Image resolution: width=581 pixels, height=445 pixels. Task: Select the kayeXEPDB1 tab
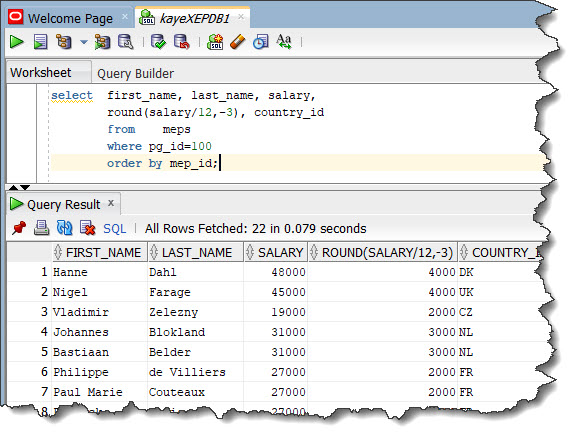[x=195, y=18]
